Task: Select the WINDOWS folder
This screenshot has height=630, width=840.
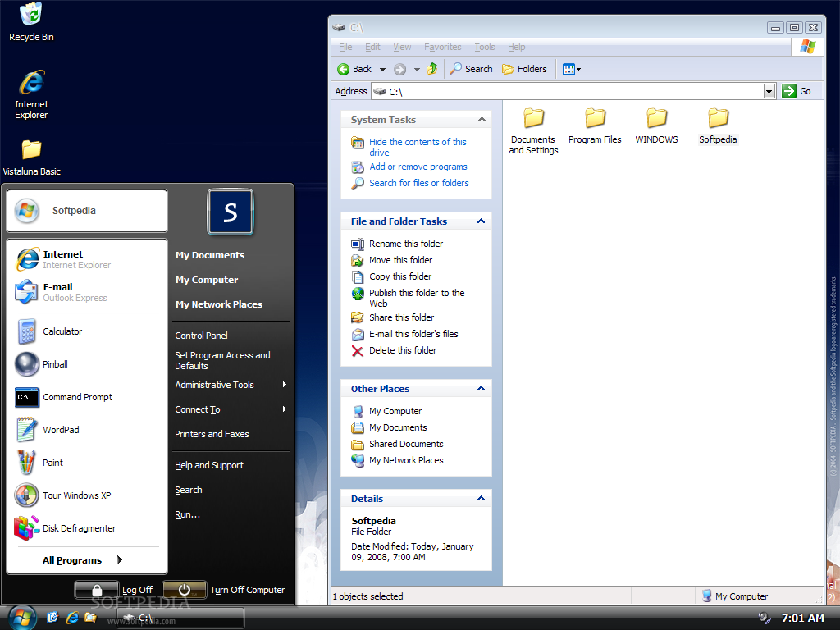Action: [x=656, y=126]
